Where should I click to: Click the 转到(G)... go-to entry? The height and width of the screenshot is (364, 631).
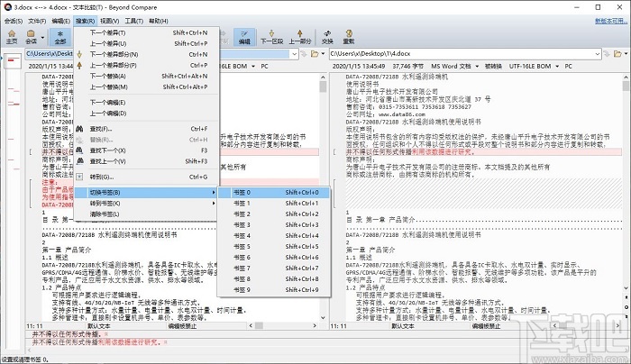147,177
